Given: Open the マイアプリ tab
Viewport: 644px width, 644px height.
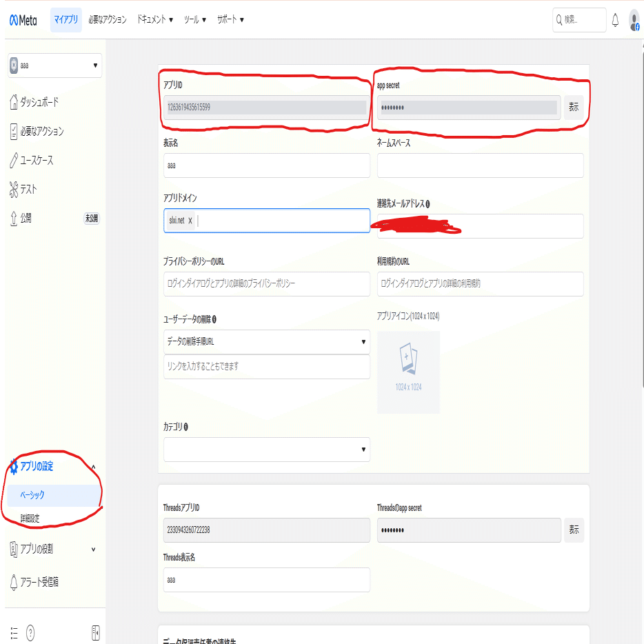Looking at the screenshot, I should click(66, 20).
